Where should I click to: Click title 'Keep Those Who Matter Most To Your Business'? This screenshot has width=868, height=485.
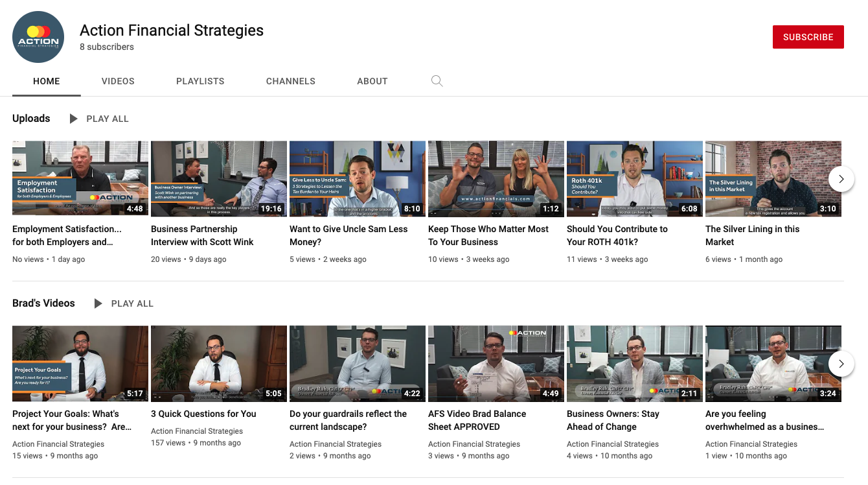488,235
